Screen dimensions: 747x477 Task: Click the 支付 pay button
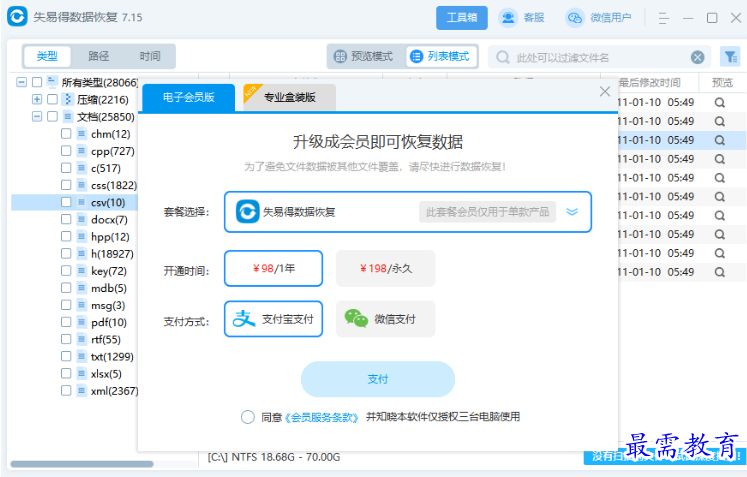378,379
